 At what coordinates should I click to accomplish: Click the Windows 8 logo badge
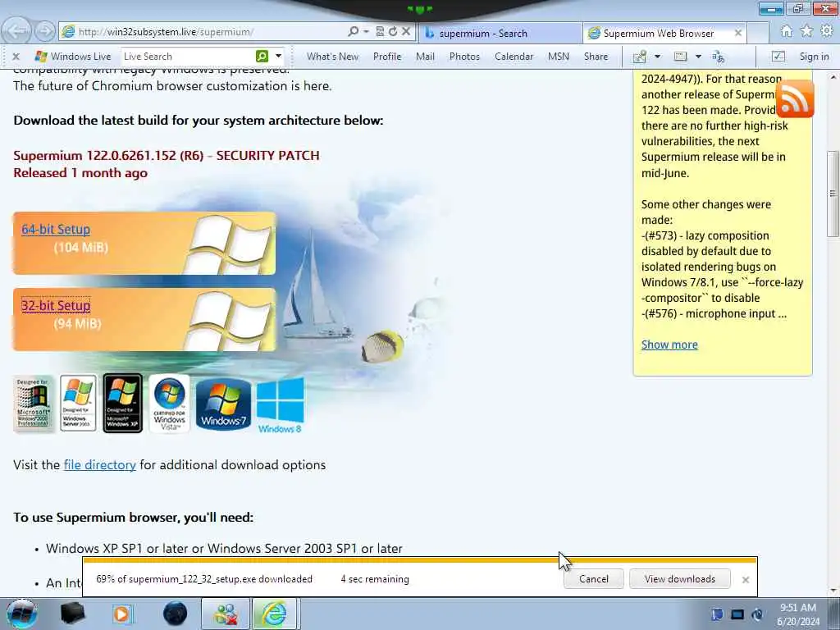coord(281,405)
